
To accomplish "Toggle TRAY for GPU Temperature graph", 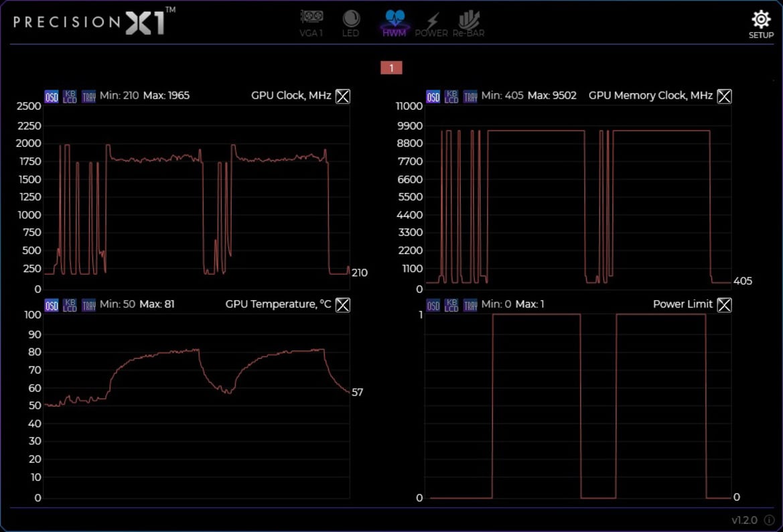I will tap(89, 306).
